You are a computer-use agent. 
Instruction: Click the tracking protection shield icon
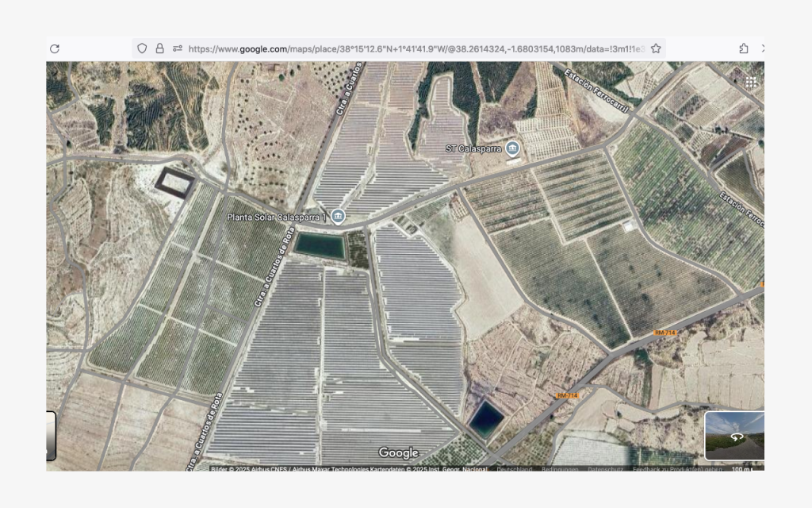pyautogui.click(x=142, y=48)
